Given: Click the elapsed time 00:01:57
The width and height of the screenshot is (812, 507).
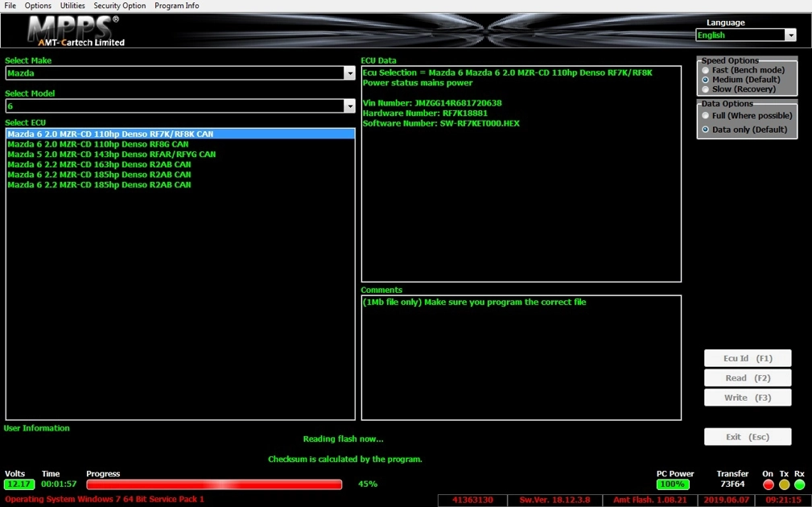Looking at the screenshot, I should point(59,484).
